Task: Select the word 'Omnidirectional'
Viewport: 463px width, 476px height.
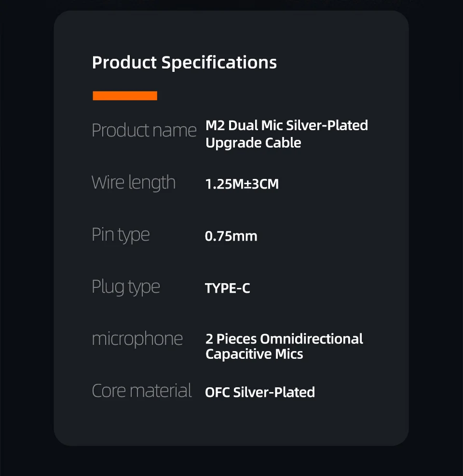Action: click(311, 339)
